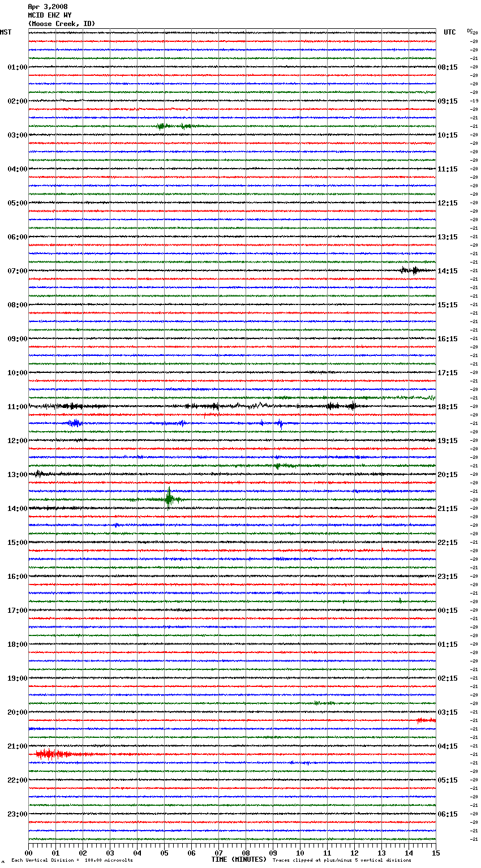This screenshot has width=481, height=868.
Task: Click the "DC" offset column header
Action: [x=469, y=31]
